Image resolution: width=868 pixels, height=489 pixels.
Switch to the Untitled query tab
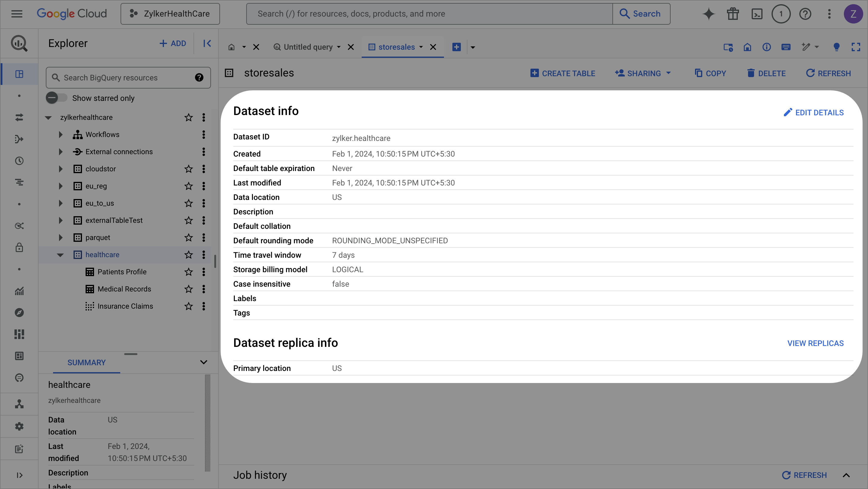[x=308, y=47]
